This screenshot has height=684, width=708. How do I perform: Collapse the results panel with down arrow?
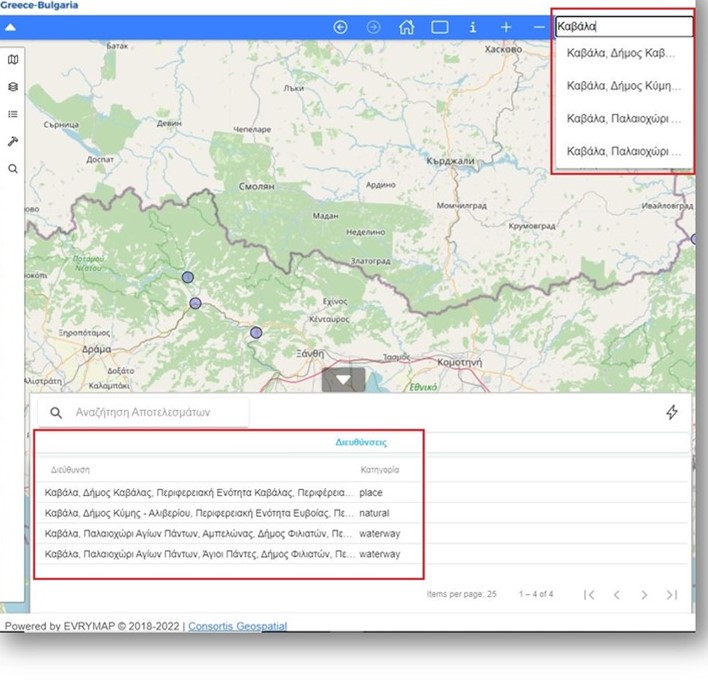coord(343,379)
